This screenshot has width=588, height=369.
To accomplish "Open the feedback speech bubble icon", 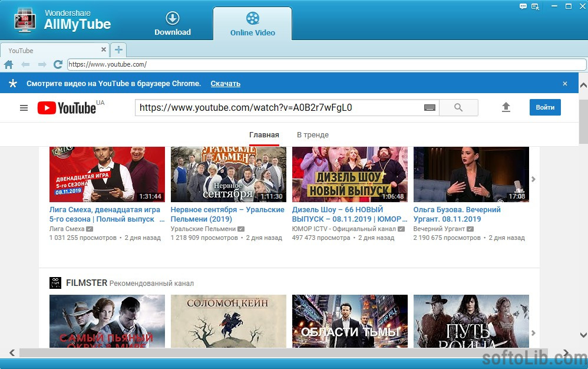I will (523, 6).
